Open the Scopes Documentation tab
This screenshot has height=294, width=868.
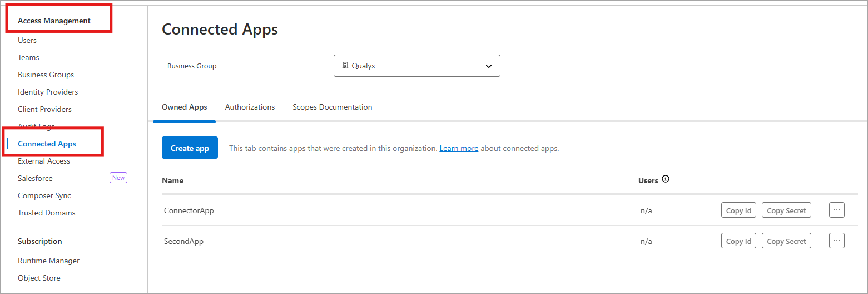pyautogui.click(x=332, y=107)
